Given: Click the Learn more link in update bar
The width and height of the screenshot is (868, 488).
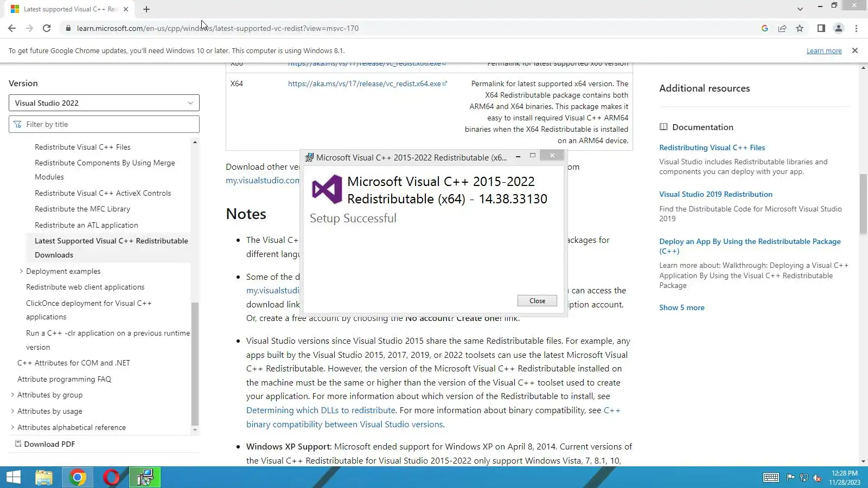Looking at the screenshot, I should pyautogui.click(x=824, y=50).
